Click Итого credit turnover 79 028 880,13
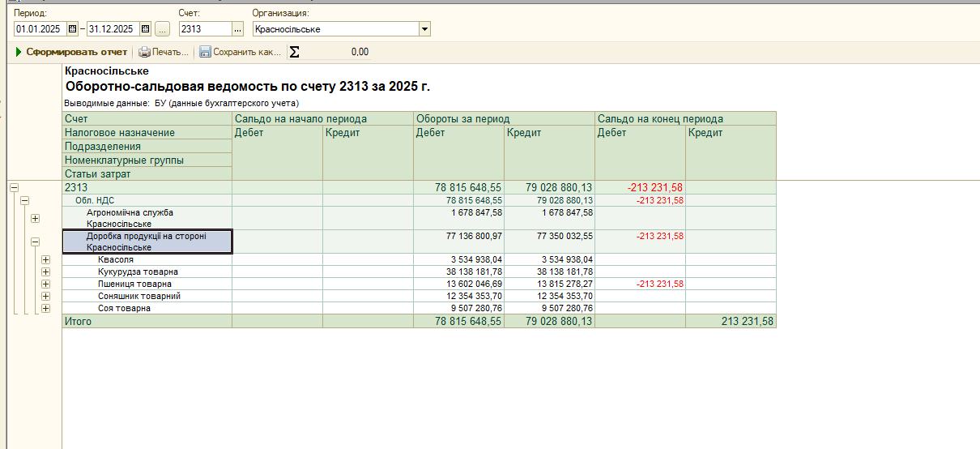Screen dimensions: 980x449 tap(549, 322)
